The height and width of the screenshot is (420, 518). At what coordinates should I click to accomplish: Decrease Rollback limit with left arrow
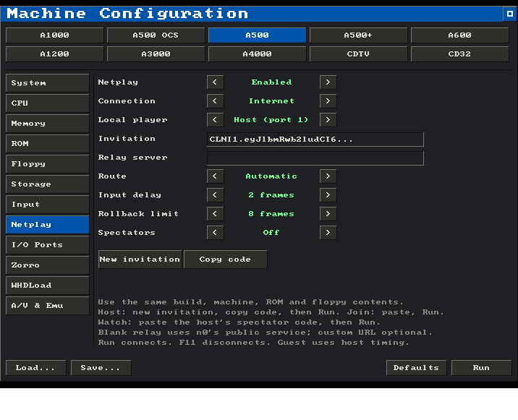pyautogui.click(x=215, y=214)
